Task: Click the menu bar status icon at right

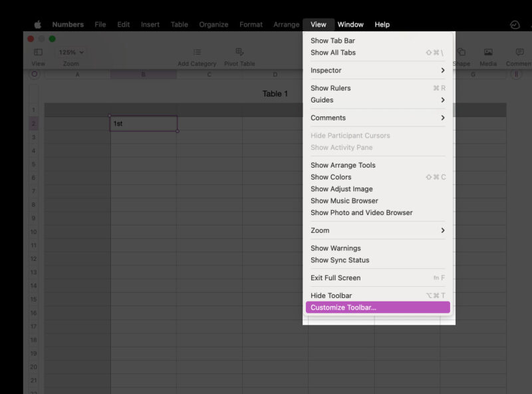Action: click(x=515, y=25)
